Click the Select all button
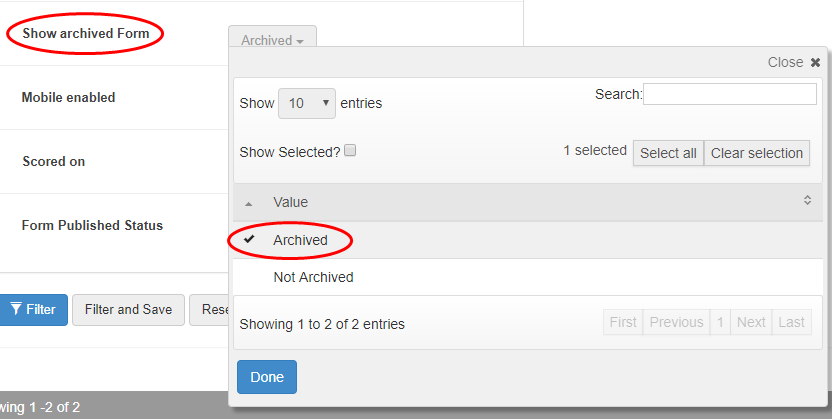This screenshot has width=832, height=419. coord(668,153)
